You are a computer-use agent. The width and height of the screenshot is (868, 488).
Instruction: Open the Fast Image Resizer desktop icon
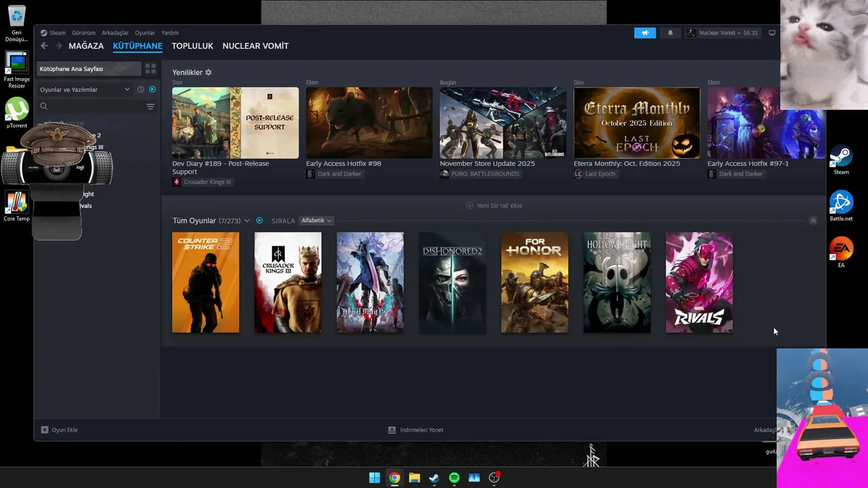tap(16, 70)
